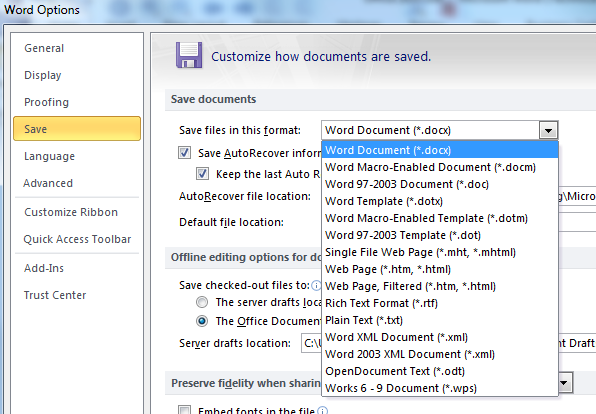The width and height of the screenshot is (596, 414).
Task: Select the server drafts location radio button
Action: [202, 302]
